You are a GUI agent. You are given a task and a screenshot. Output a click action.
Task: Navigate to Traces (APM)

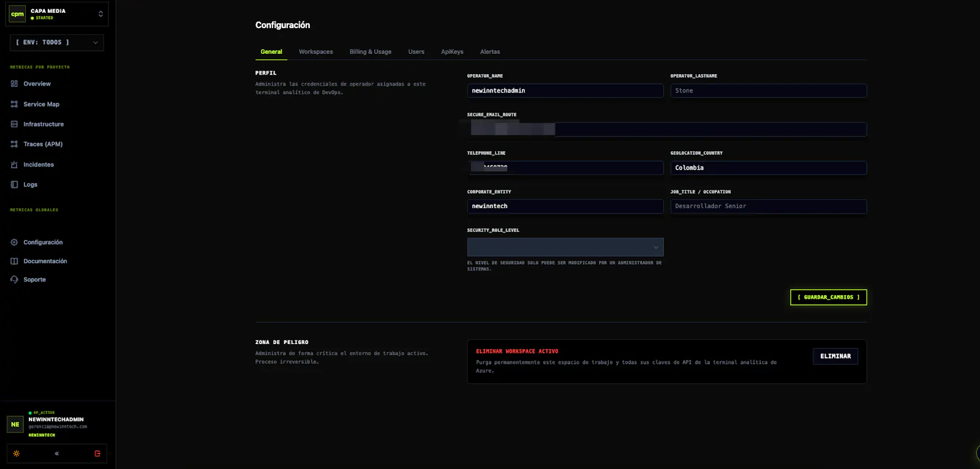(43, 144)
